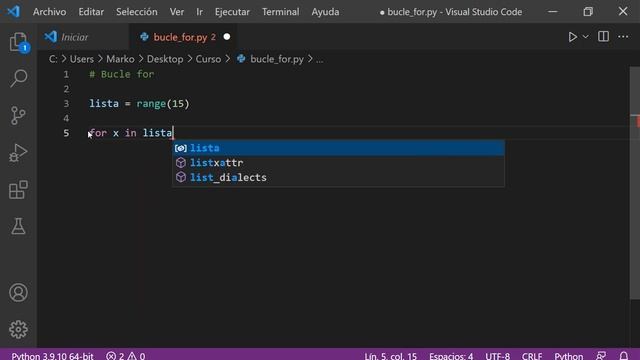The height and width of the screenshot is (360, 640).
Task: Click the feedback icon in status bar
Action: (601, 356)
